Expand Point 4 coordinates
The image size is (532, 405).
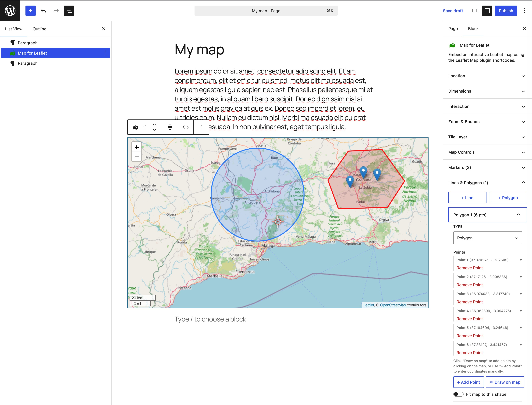[521, 311]
